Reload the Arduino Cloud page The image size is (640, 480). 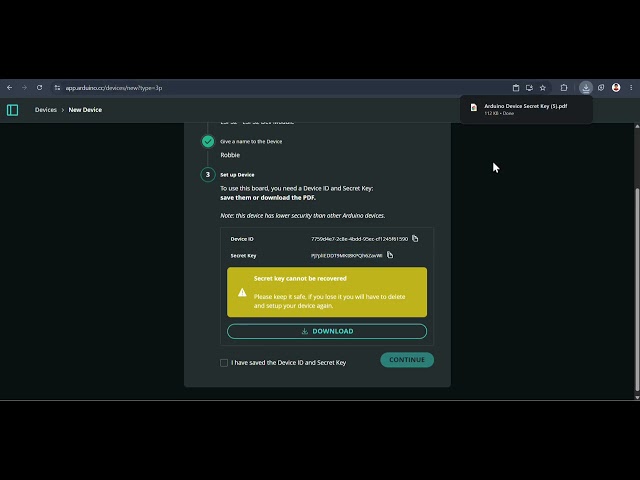39,87
